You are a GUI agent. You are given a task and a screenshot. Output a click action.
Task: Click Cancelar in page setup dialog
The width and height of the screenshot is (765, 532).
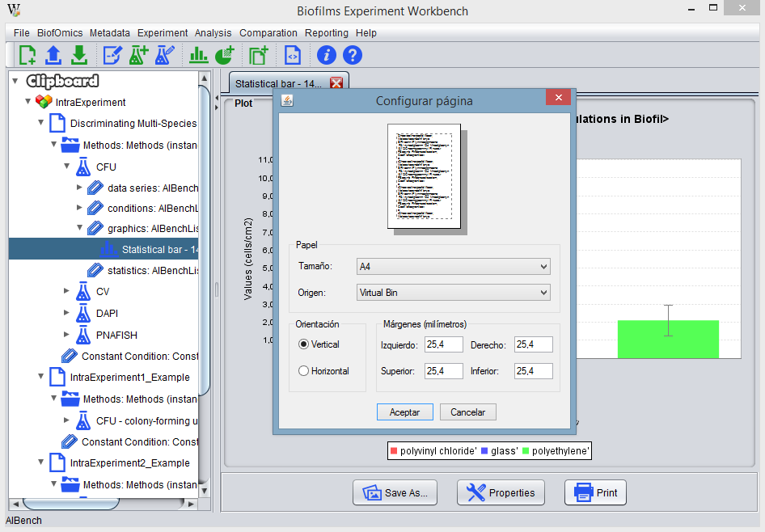click(x=468, y=412)
